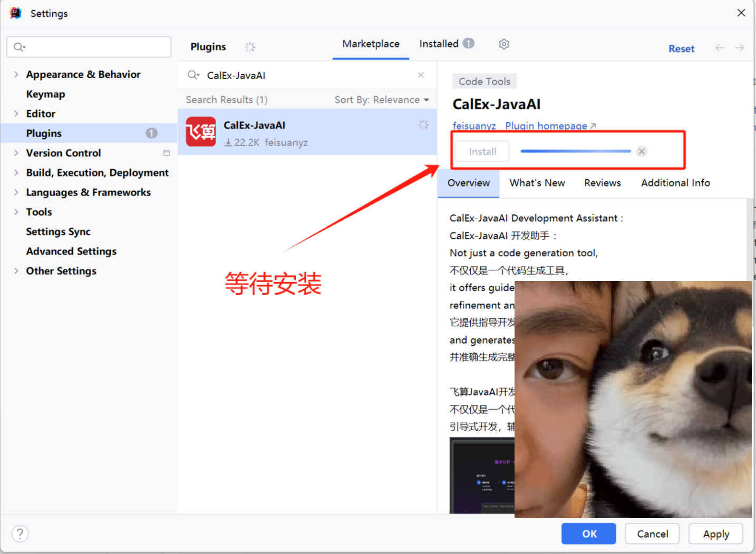The image size is (756, 554).
Task: Expand Appearance & Behavior section
Action: coord(16,74)
